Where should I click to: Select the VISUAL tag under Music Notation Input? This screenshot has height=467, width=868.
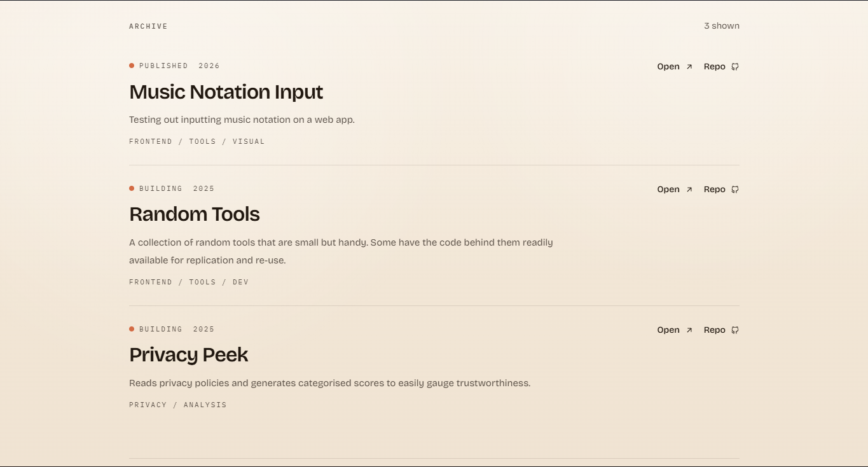coord(249,142)
